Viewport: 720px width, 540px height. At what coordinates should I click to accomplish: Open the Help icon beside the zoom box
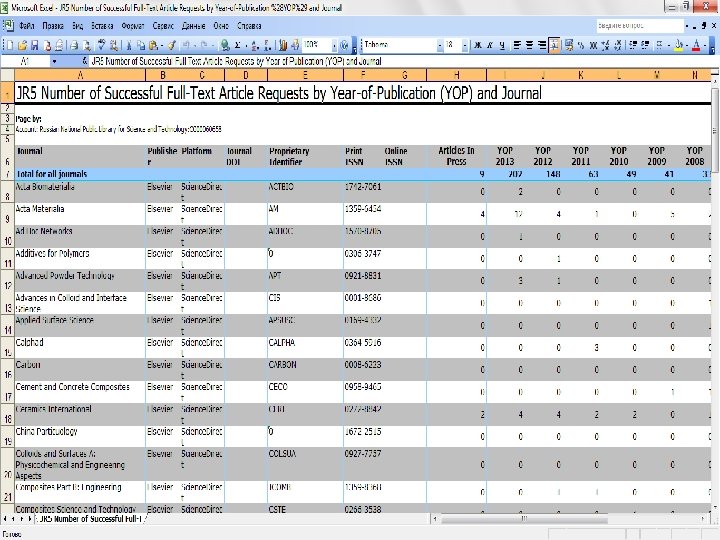tap(343, 45)
